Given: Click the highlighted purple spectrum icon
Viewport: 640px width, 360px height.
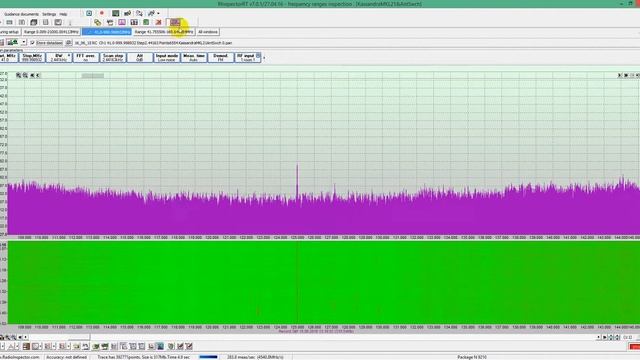Looking at the screenshot, I should [x=175, y=22].
